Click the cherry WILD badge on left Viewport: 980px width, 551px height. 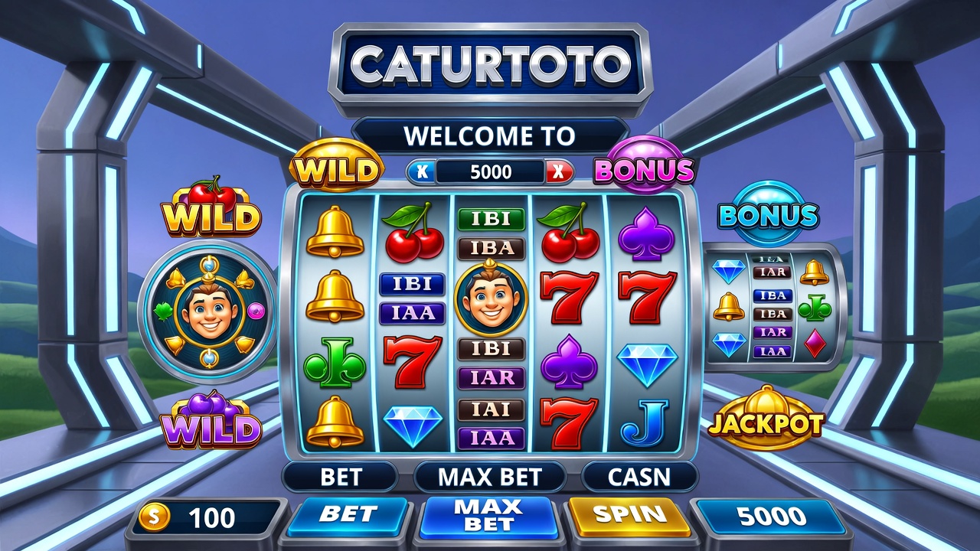[211, 207]
